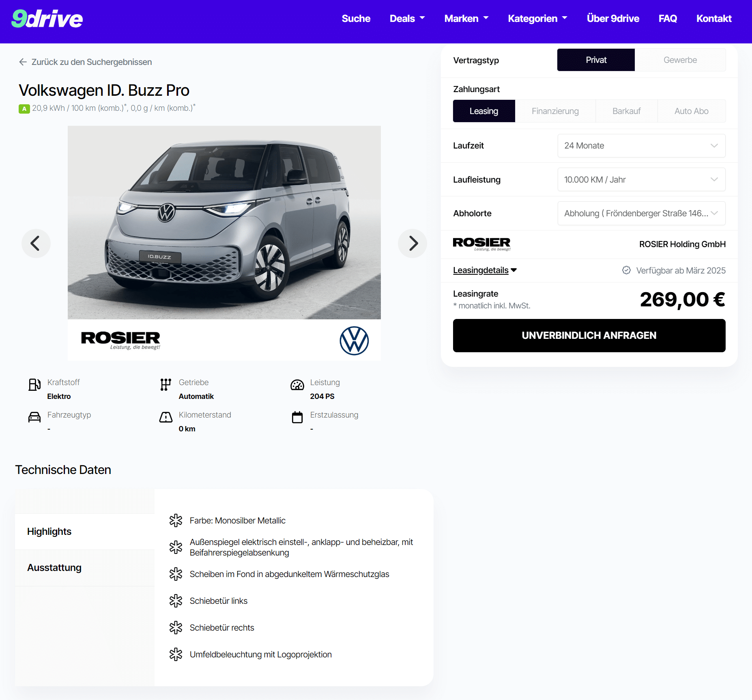
Task: Select Privat contract type
Action: point(596,60)
